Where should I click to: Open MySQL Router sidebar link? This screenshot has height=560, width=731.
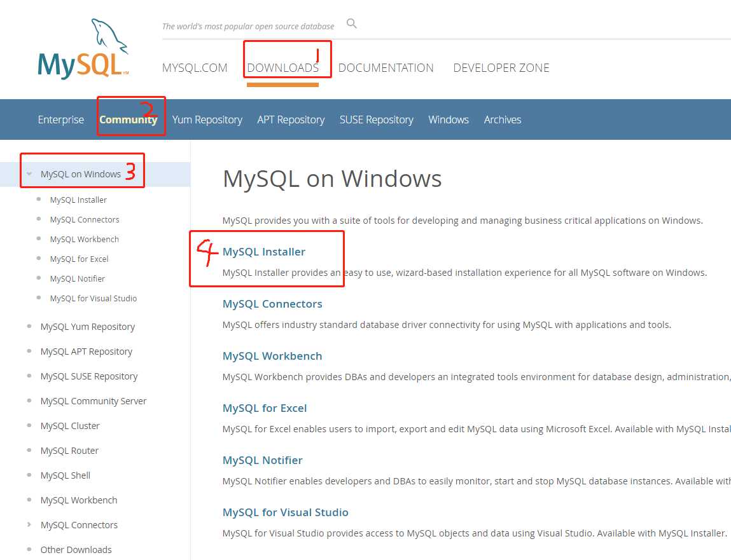coord(69,451)
